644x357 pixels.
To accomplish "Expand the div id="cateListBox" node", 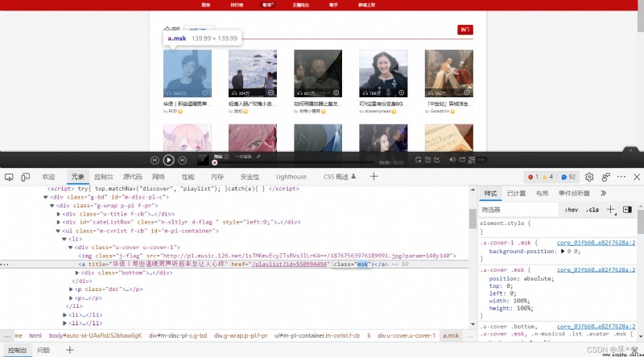I will (58, 223).
